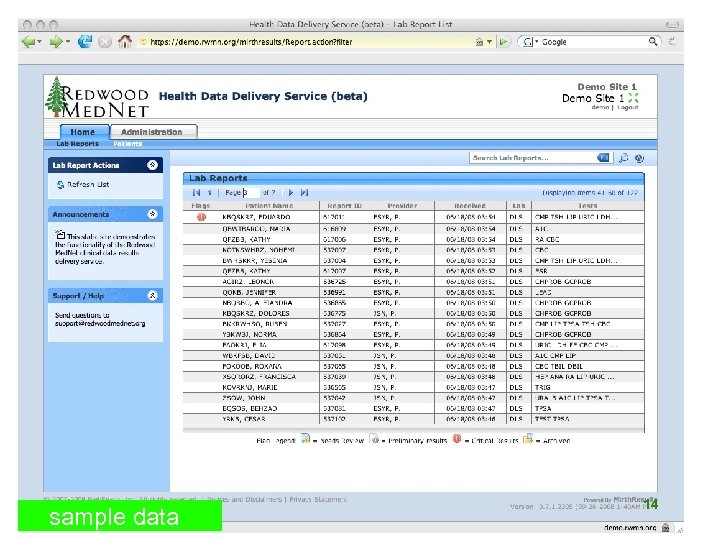Click the lab report search magnifier icon

point(623,158)
